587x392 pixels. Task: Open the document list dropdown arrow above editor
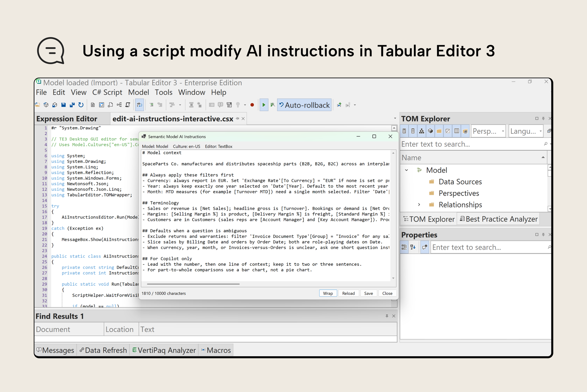[x=395, y=119]
